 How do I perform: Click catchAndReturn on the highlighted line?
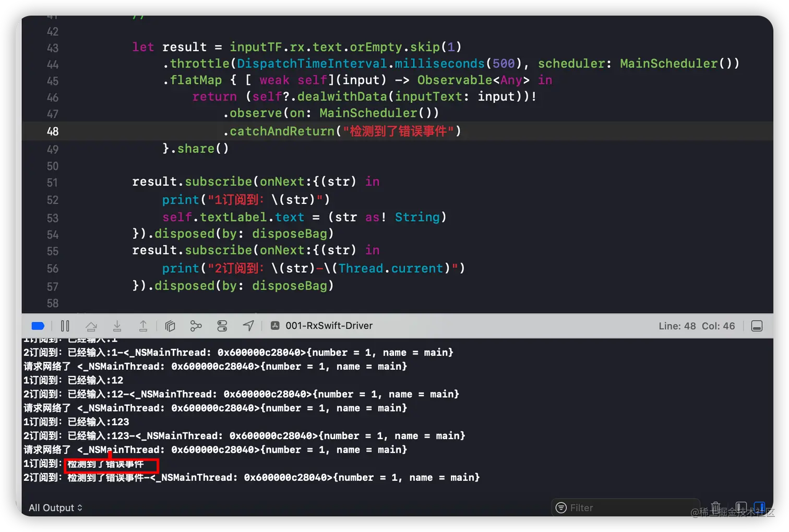(282, 131)
